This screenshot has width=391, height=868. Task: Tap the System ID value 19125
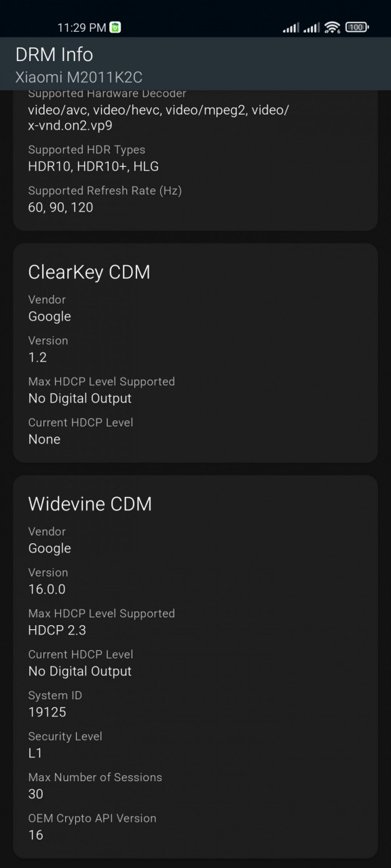click(47, 712)
